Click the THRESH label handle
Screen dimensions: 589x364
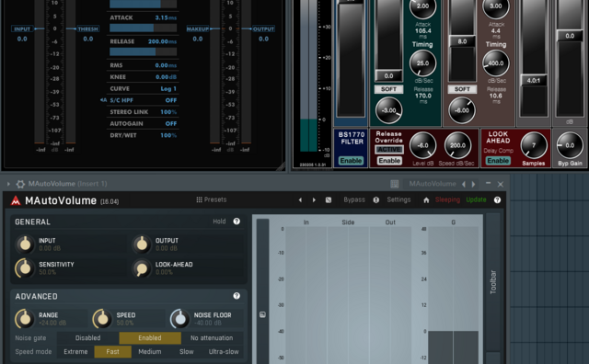88,28
